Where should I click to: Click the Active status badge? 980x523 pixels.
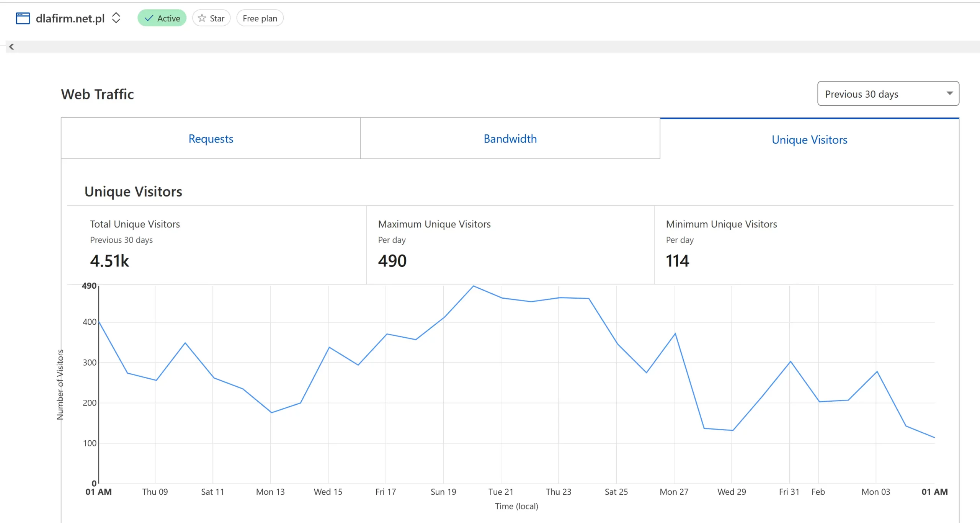coord(162,18)
